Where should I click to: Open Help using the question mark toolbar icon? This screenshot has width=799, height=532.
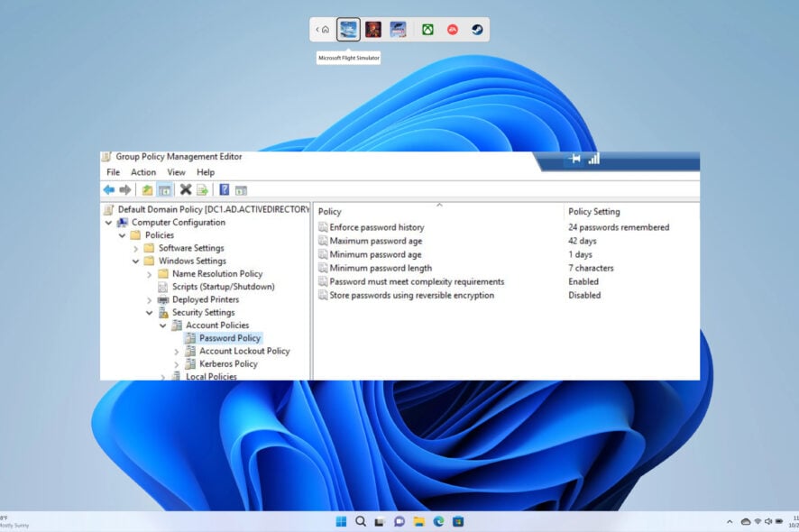pos(225,189)
